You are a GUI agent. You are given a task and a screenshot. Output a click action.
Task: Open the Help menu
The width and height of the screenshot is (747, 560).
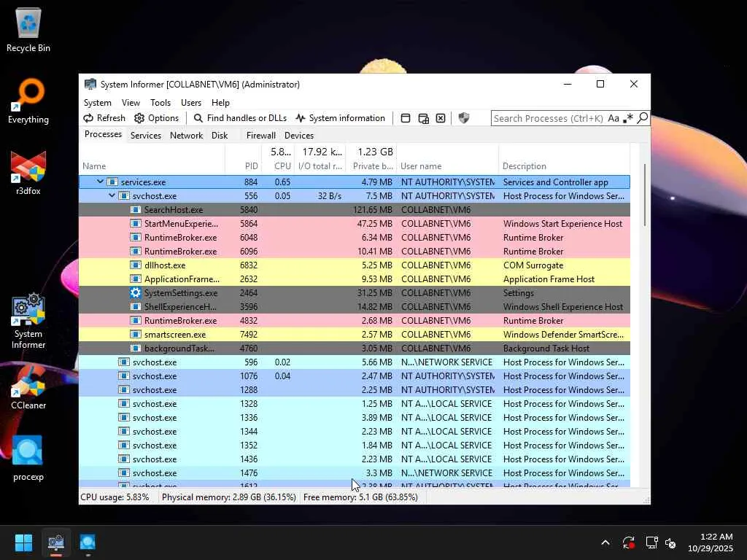tap(220, 102)
